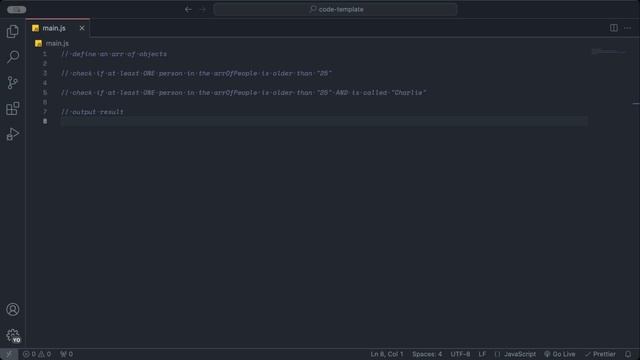Image resolution: width=640 pixels, height=360 pixels.
Task: Click the comment mentioning Charlie
Action: coord(244,93)
